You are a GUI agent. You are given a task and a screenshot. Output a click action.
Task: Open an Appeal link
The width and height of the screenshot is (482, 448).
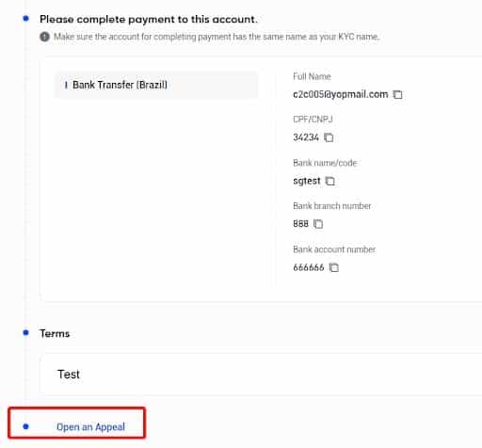coord(90,426)
